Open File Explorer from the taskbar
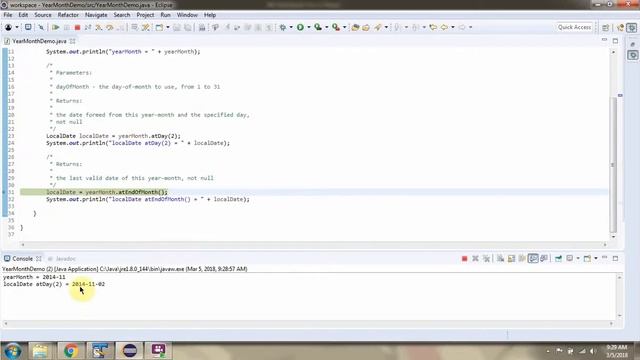 (x=40, y=351)
